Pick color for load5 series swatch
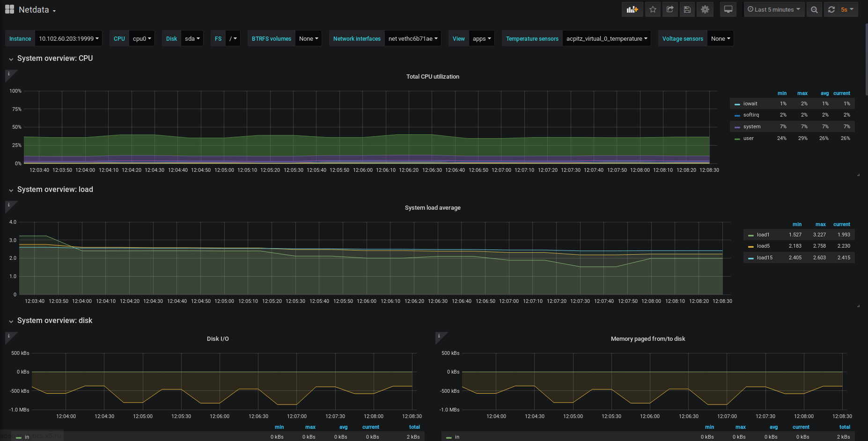The height and width of the screenshot is (441, 868). tap(751, 246)
